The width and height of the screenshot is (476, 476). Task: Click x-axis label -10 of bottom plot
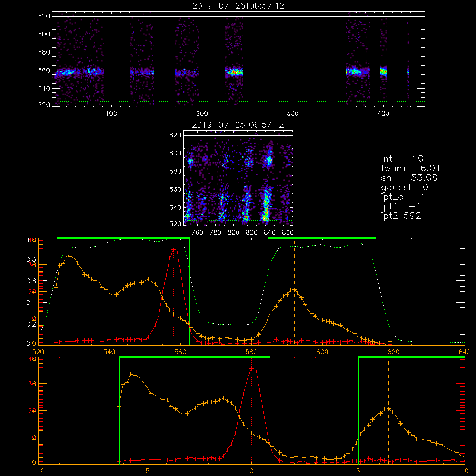point(38,471)
